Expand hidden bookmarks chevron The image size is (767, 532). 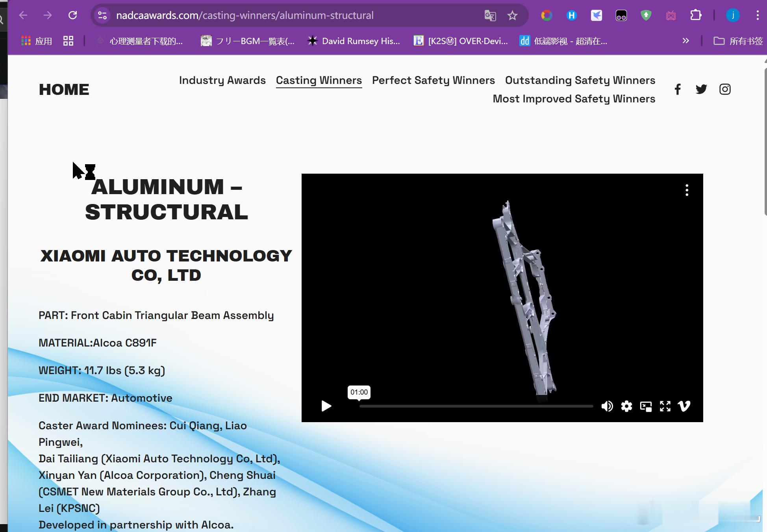(x=685, y=41)
